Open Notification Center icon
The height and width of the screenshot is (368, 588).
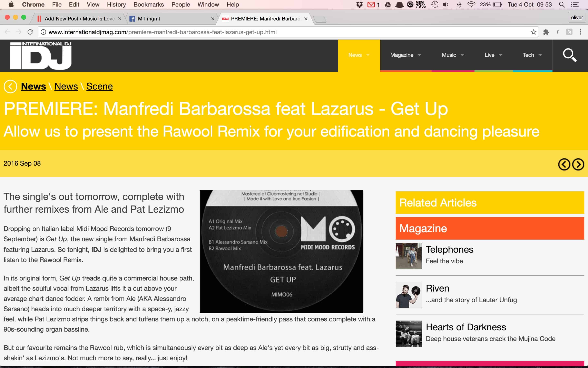[575, 4]
